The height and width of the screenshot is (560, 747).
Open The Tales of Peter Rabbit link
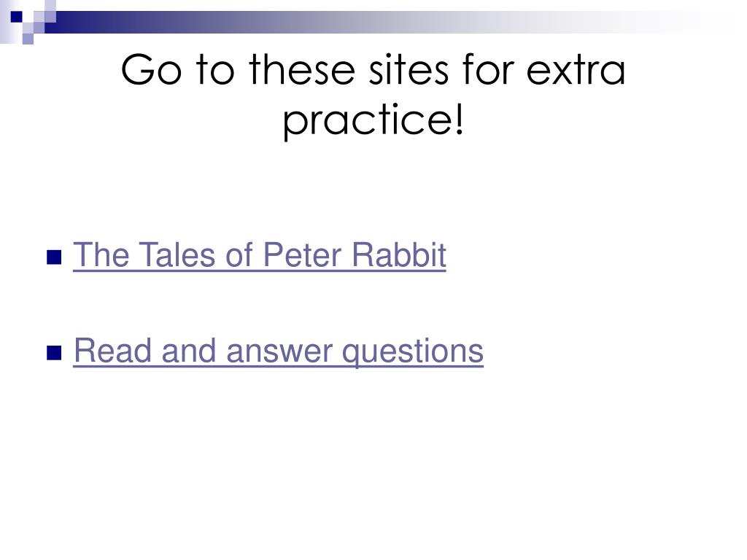[260, 255]
